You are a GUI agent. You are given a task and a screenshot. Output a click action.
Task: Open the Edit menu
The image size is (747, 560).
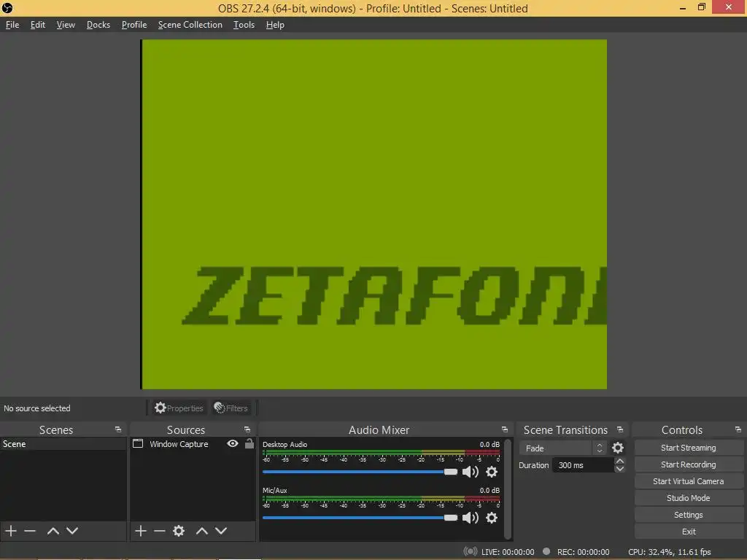coord(38,25)
